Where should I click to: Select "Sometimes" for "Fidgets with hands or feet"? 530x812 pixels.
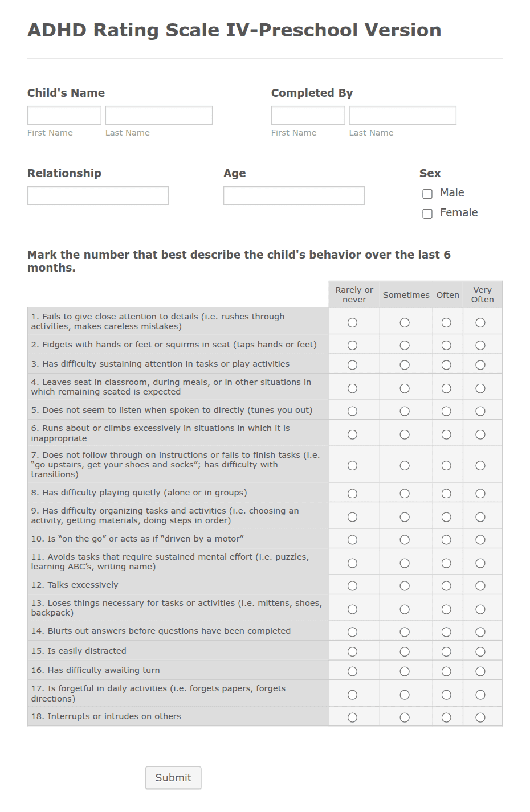tap(405, 345)
